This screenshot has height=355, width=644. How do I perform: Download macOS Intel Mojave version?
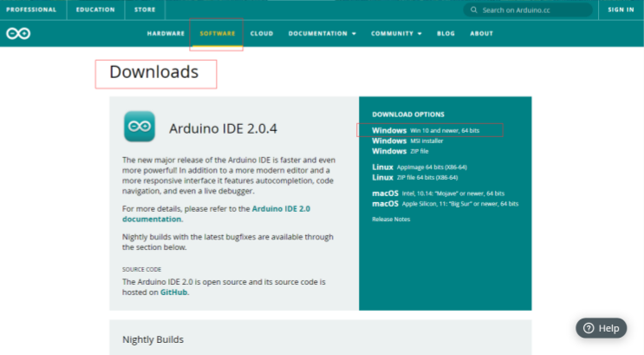(439, 194)
